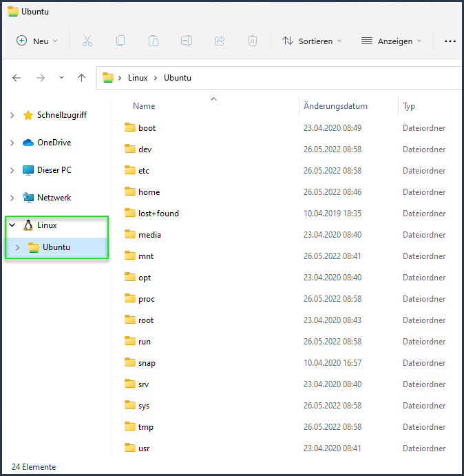Select the proc folder name
The height and width of the screenshot is (476, 464).
(x=147, y=299)
